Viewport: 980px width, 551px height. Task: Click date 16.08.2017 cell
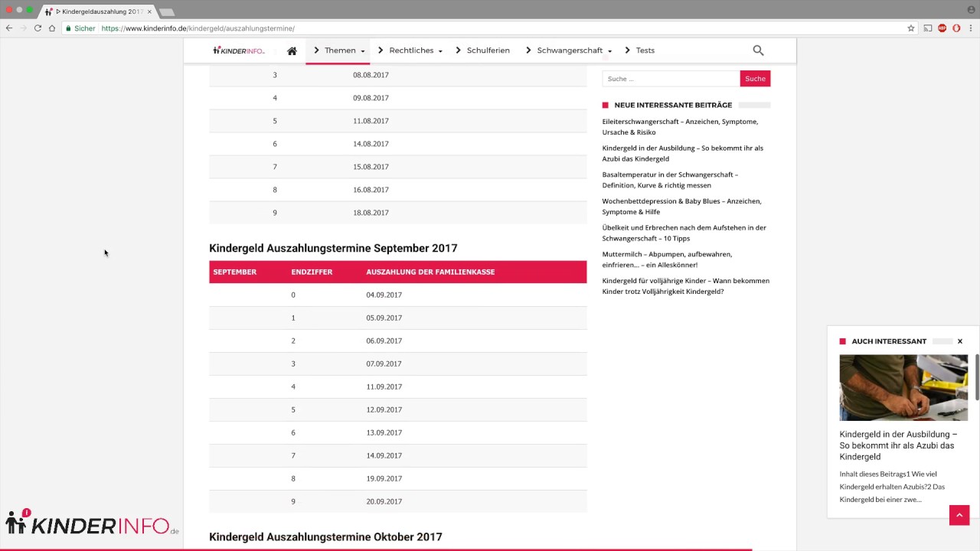pos(371,190)
